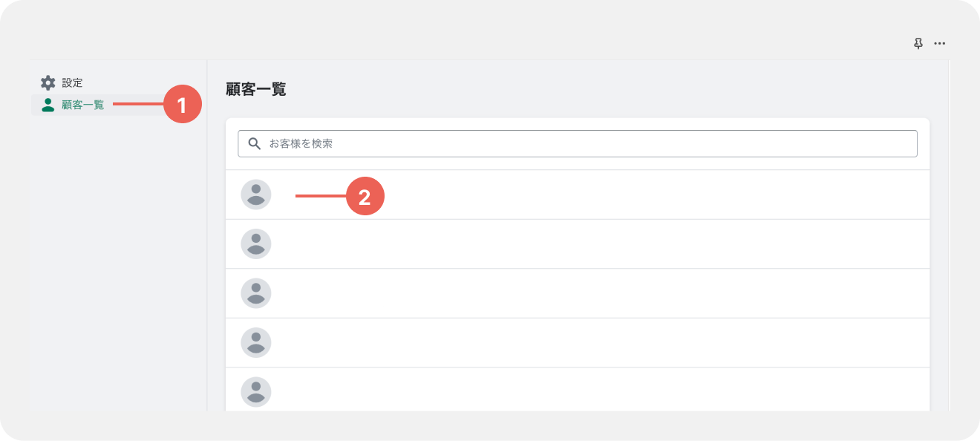Click the pin icon at top right

pyautogui.click(x=918, y=44)
